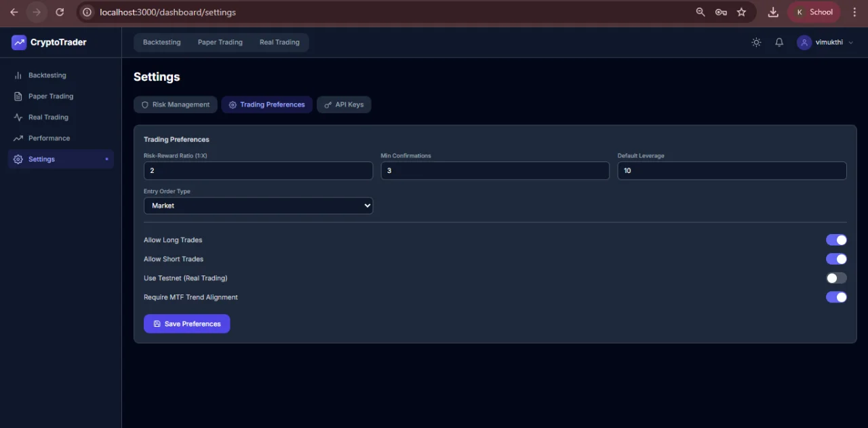Bookmark this page with star icon

tap(741, 12)
